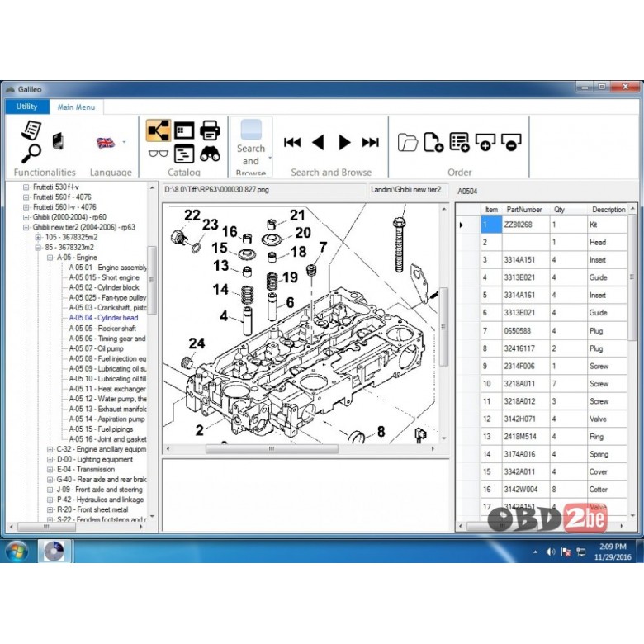Click the remove item minus order icon

click(511, 142)
